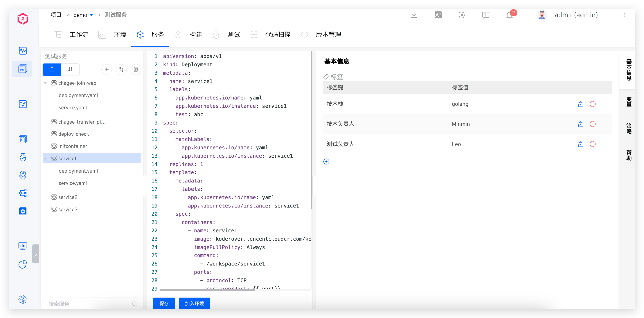Switch to service ordering view toggle
This screenshot has height=318, width=644.
click(x=70, y=70)
